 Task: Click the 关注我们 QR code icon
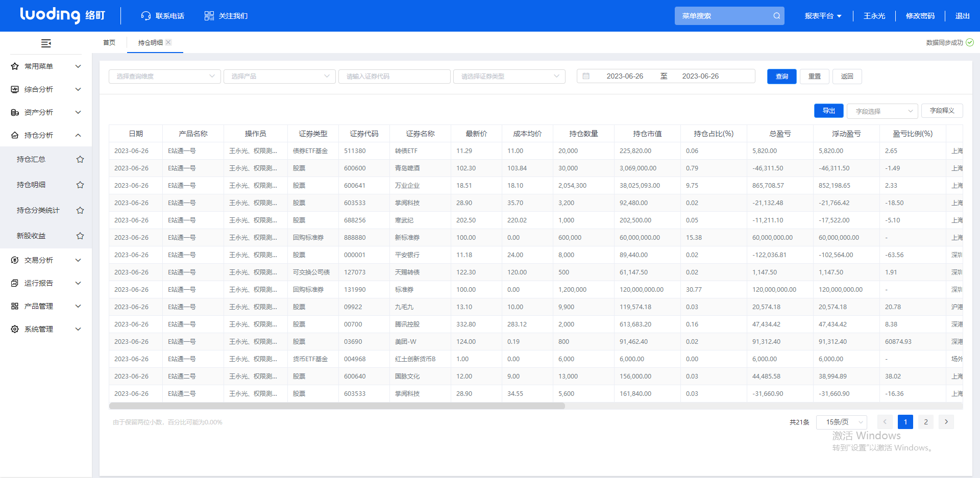(209, 16)
